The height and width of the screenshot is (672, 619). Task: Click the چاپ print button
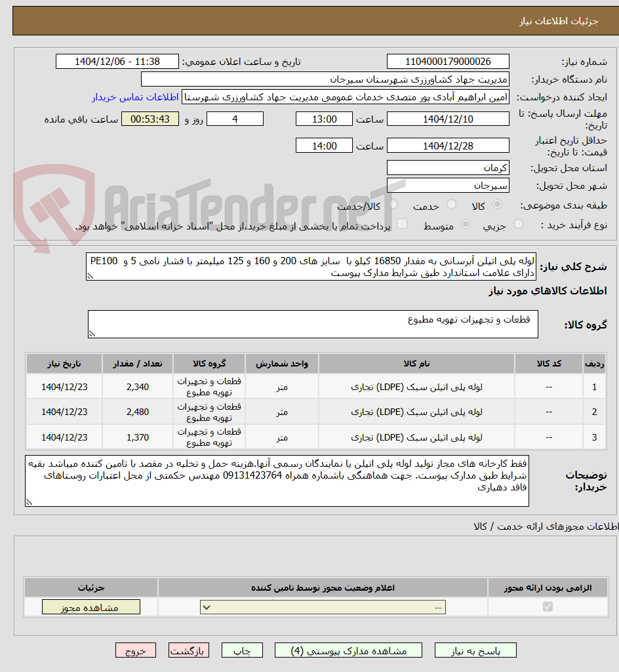242,650
